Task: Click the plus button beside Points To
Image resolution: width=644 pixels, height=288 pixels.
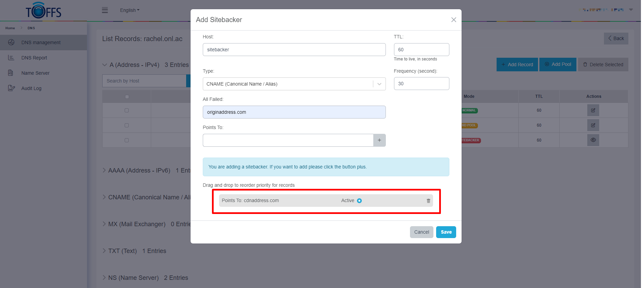Action: pos(379,140)
